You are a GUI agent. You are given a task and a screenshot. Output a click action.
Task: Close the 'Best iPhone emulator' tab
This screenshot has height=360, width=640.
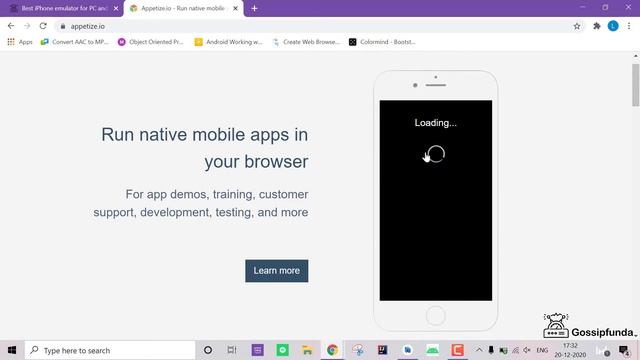pos(116,8)
